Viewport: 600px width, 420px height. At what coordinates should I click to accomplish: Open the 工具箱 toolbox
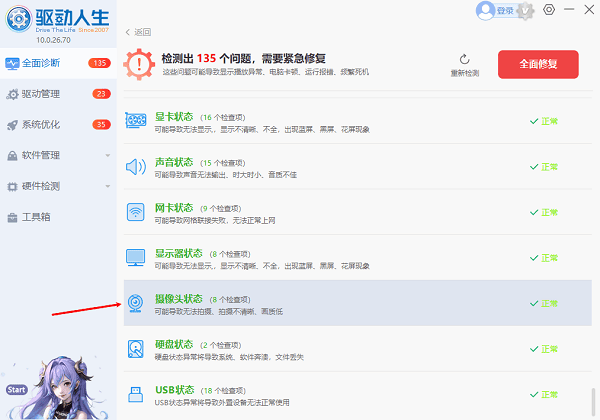point(58,217)
